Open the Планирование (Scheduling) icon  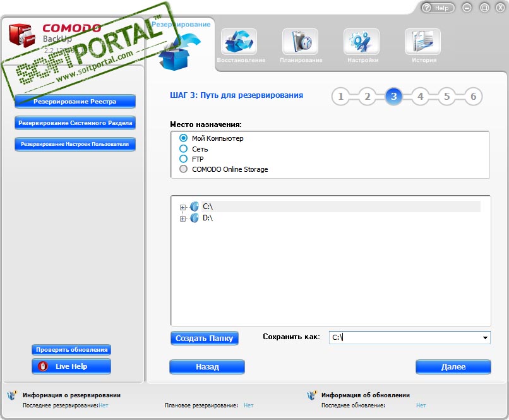pos(300,42)
